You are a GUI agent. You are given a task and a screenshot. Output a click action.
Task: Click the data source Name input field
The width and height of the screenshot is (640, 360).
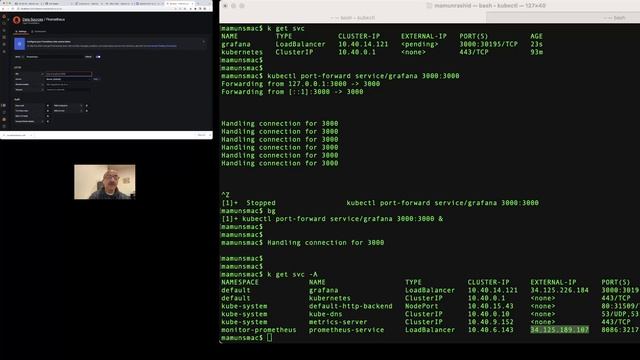pyautogui.click(x=54, y=57)
